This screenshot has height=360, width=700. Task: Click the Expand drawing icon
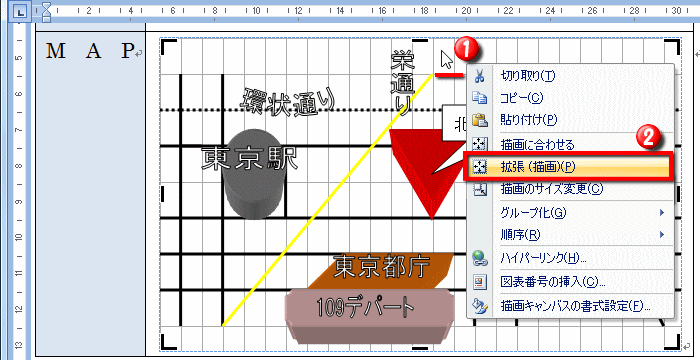[x=479, y=167]
